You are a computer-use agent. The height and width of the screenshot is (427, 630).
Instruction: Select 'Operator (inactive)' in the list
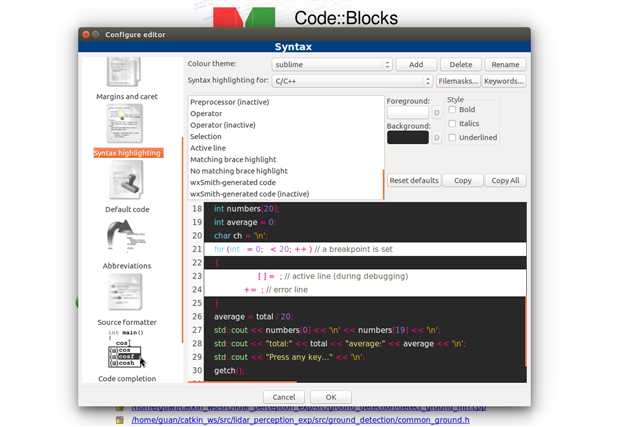click(x=285, y=125)
